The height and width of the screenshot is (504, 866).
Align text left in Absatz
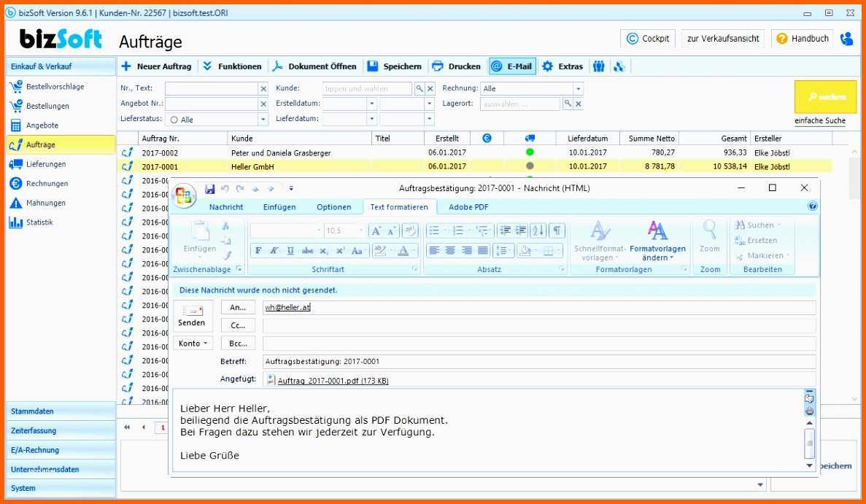(435, 251)
